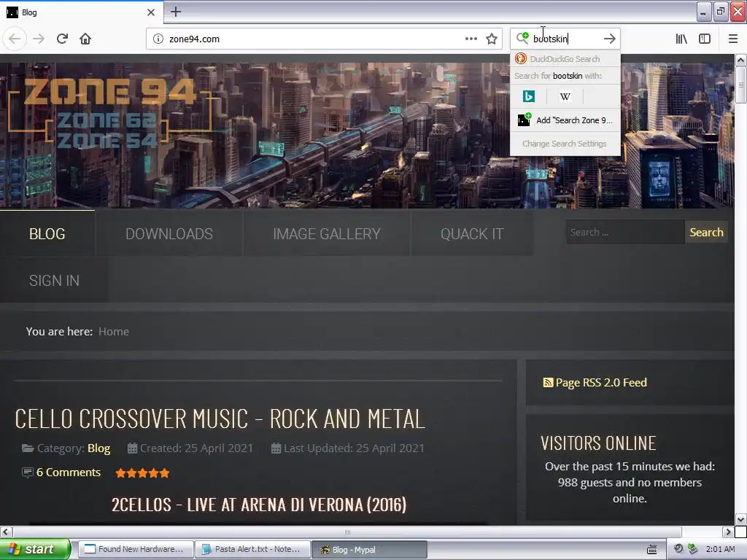The width and height of the screenshot is (747, 560).
Task: Search bootskin with Wikipedia
Action: (565, 96)
